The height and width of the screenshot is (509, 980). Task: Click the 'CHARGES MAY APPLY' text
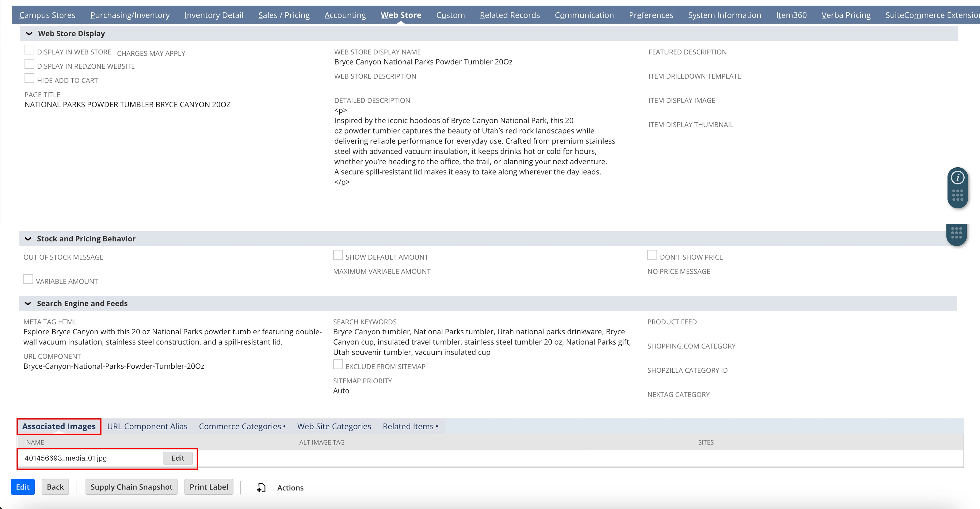151,53
